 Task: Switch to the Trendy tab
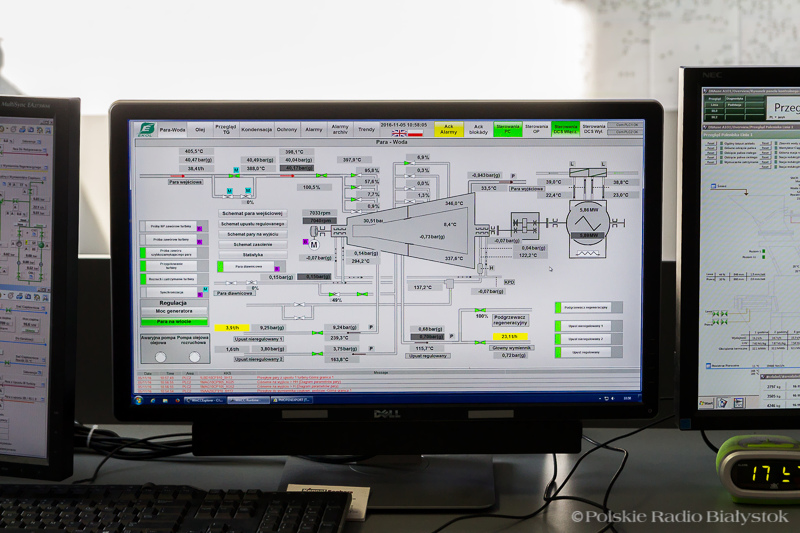click(366, 128)
